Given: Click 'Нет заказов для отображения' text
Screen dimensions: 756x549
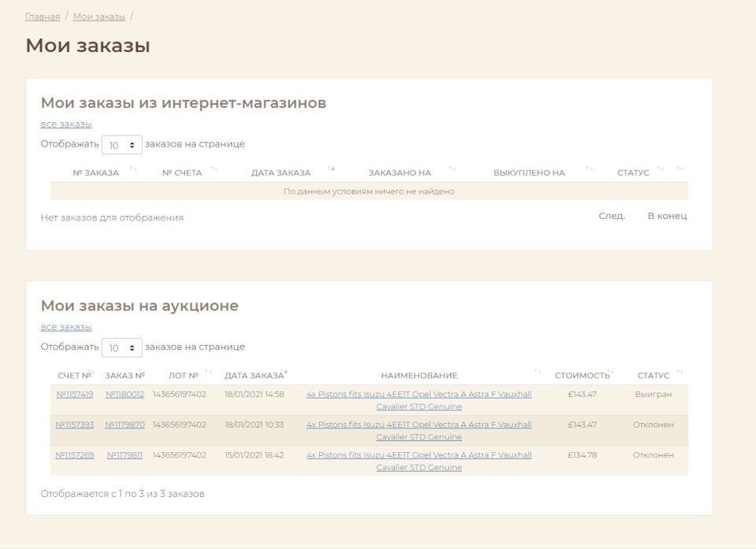Looking at the screenshot, I should pyautogui.click(x=112, y=217).
